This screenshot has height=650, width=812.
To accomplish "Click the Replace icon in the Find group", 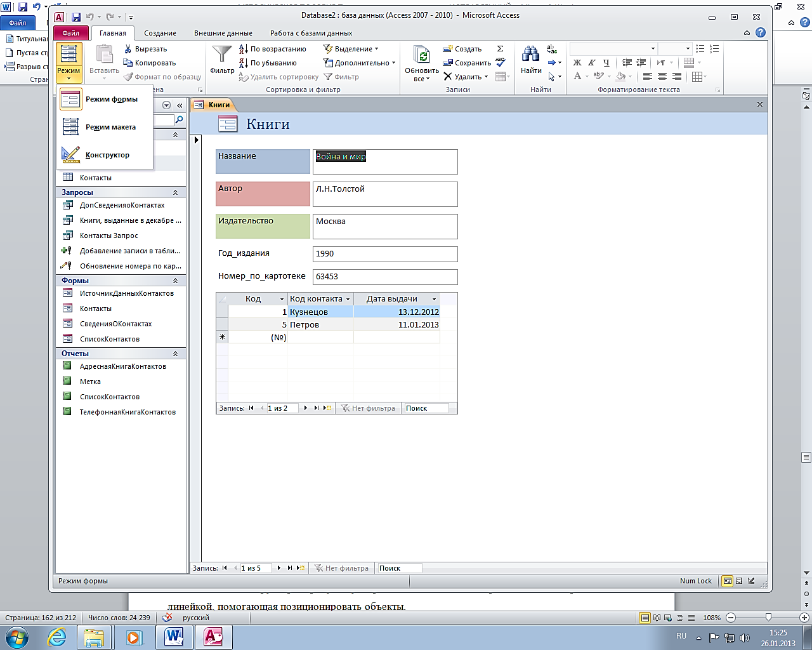I will pyautogui.click(x=552, y=49).
